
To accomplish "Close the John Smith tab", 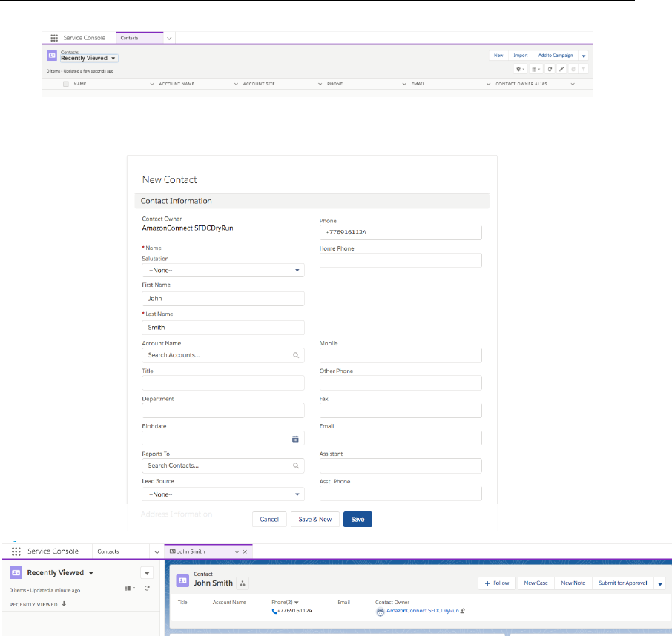I will coord(246,552).
